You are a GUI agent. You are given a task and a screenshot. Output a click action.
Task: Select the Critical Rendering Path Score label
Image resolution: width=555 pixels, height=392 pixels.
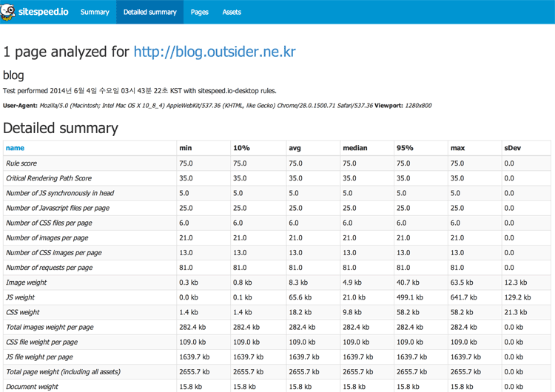[x=49, y=178]
